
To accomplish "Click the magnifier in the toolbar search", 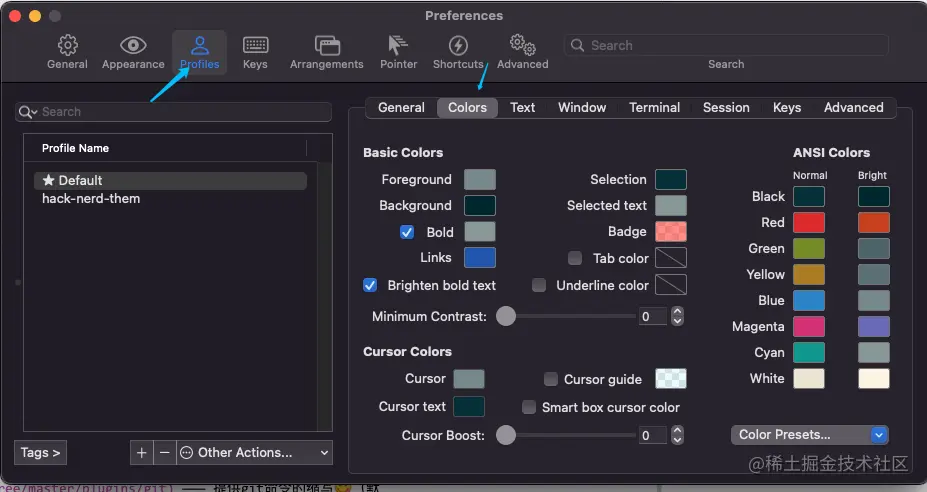I will click(578, 45).
